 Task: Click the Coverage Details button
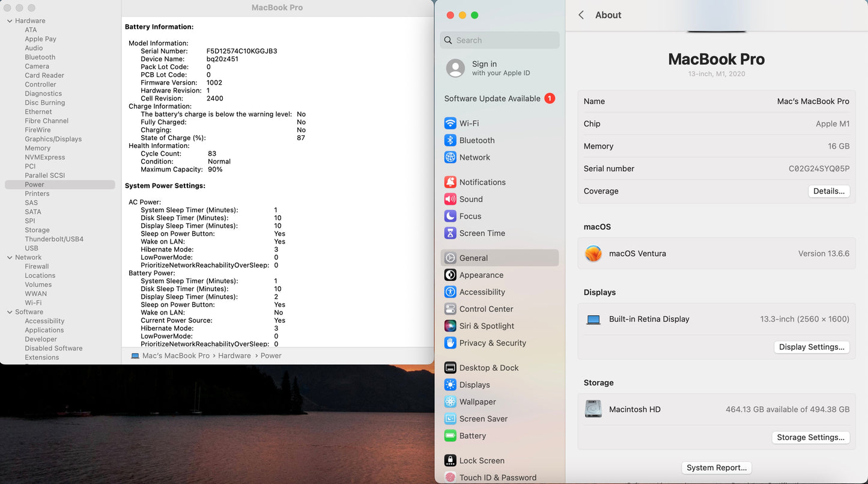[x=828, y=191]
